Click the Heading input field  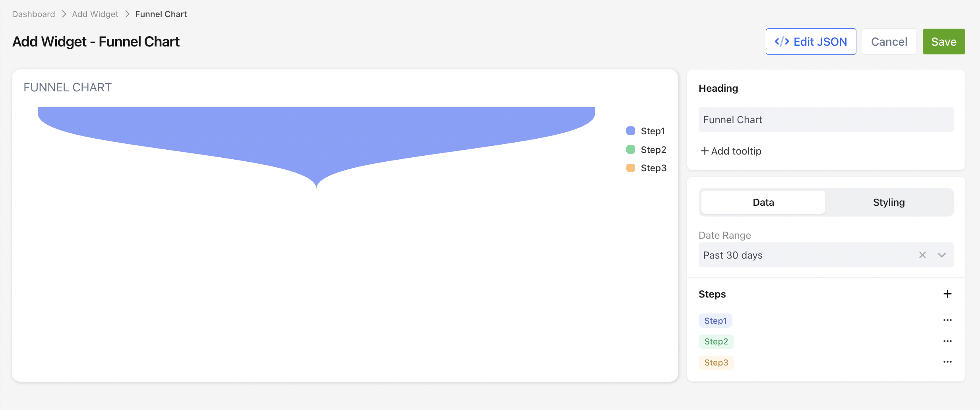(x=826, y=120)
